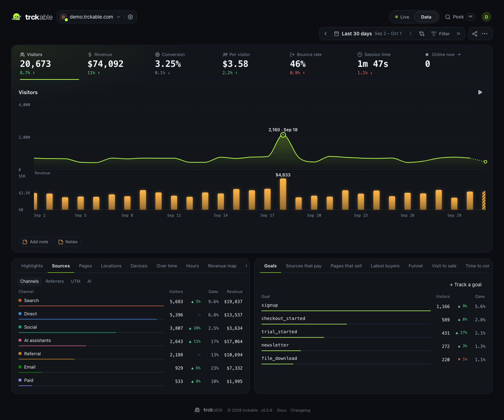Screen dimensions: 504x420
Task: Click the striped last revenue bar
Action: coord(484,201)
